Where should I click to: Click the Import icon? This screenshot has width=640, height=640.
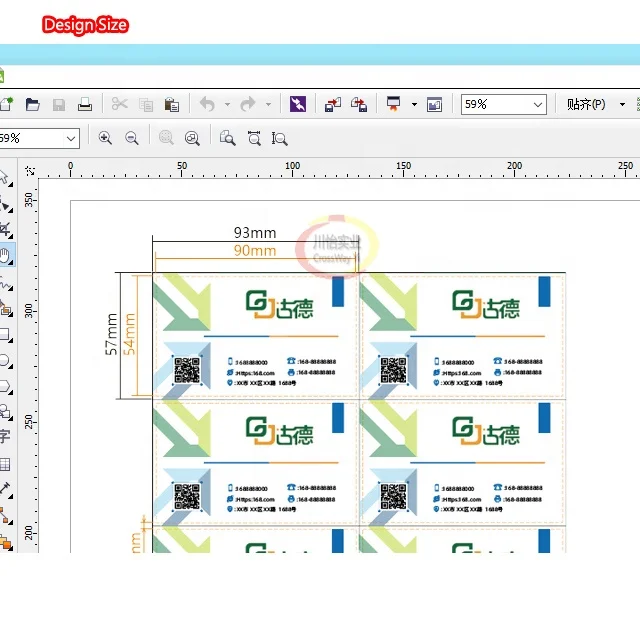pyautogui.click(x=333, y=104)
